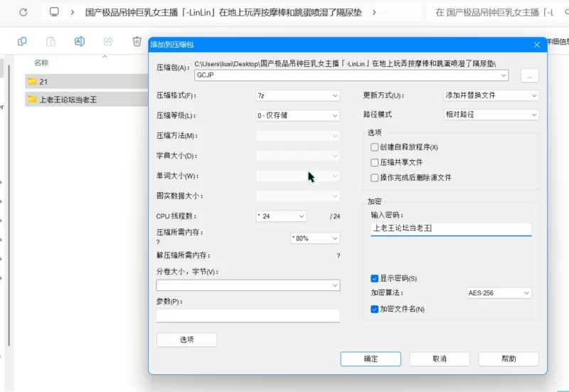The height and width of the screenshot is (392, 569).
Task: Open the 固实数据大小 dropdown
Action: tap(298, 196)
